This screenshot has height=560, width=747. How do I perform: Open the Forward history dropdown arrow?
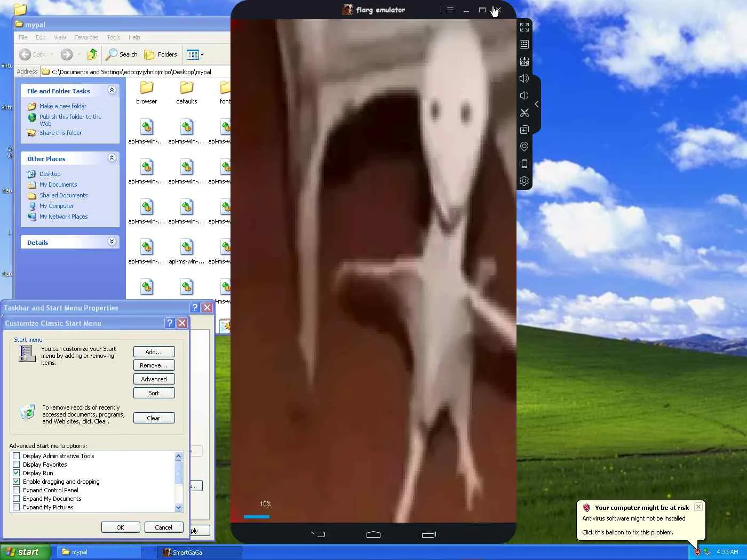click(x=79, y=54)
